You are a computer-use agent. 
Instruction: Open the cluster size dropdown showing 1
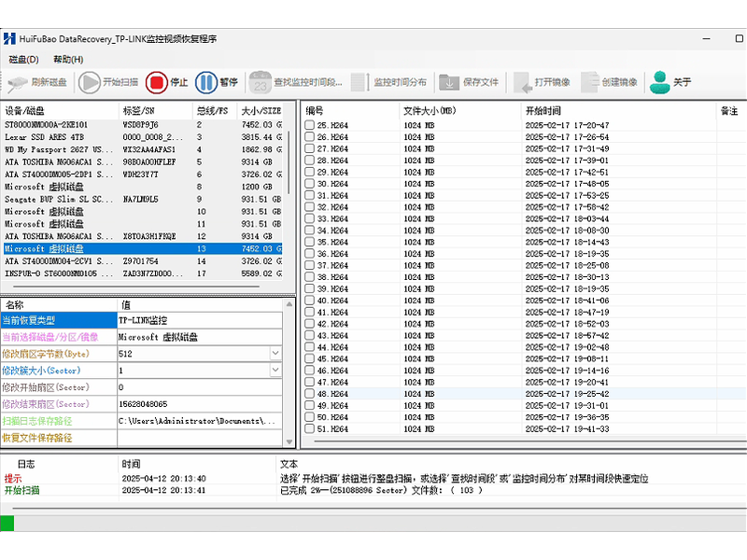[x=275, y=370]
